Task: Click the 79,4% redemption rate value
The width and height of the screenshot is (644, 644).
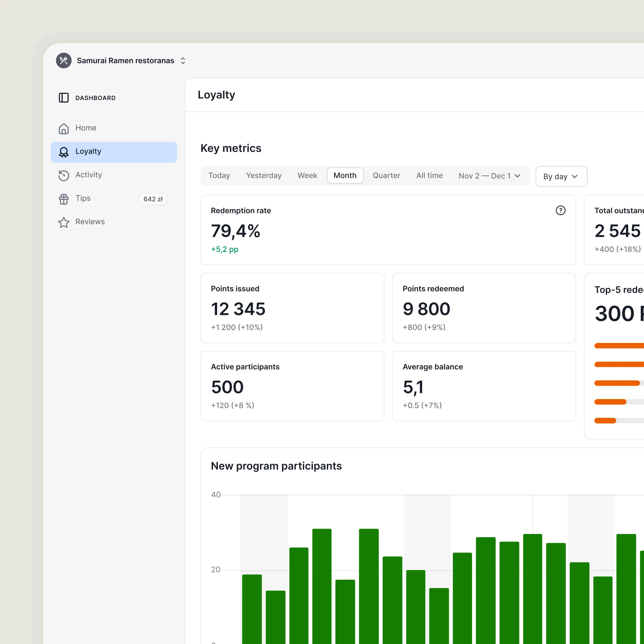Action: click(x=235, y=231)
